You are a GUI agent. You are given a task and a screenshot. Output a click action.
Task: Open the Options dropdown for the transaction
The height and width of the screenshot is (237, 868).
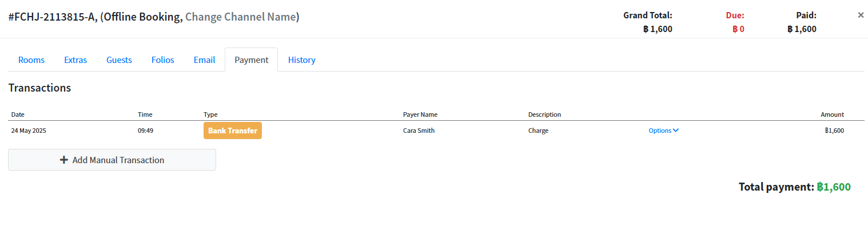(663, 131)
